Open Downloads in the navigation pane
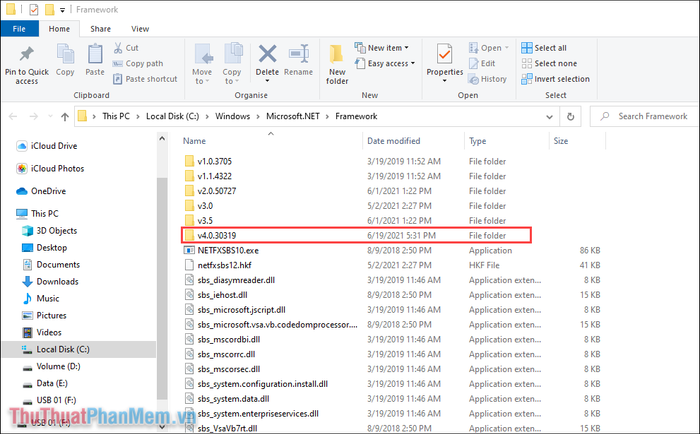Screen dimensions: 700x434 [50, 281]
